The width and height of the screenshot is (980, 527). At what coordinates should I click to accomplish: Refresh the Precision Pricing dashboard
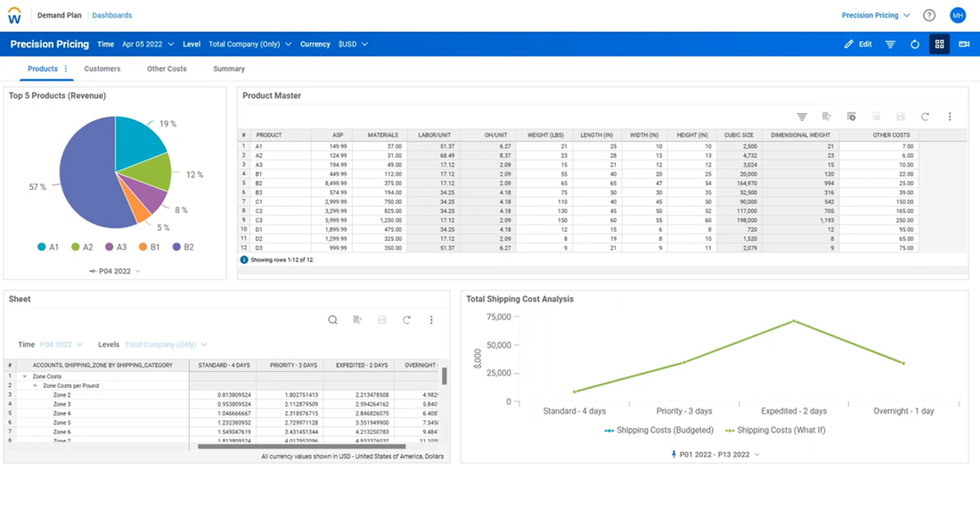click(x=915, y=44)
